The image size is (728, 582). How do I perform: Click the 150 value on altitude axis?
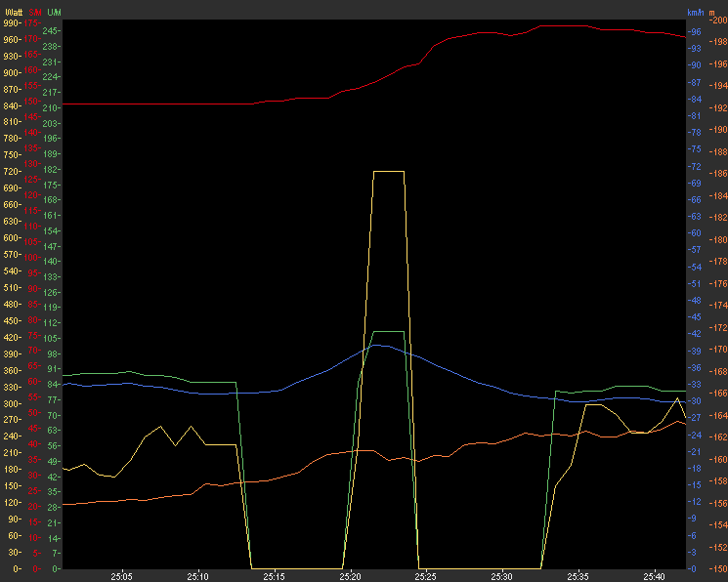(x=717, y=569)
